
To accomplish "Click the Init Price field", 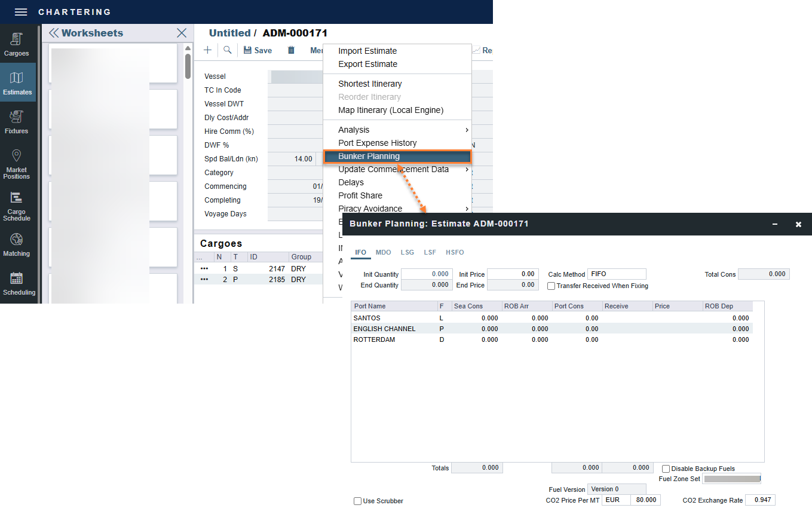I will click(x=513, y=274).
